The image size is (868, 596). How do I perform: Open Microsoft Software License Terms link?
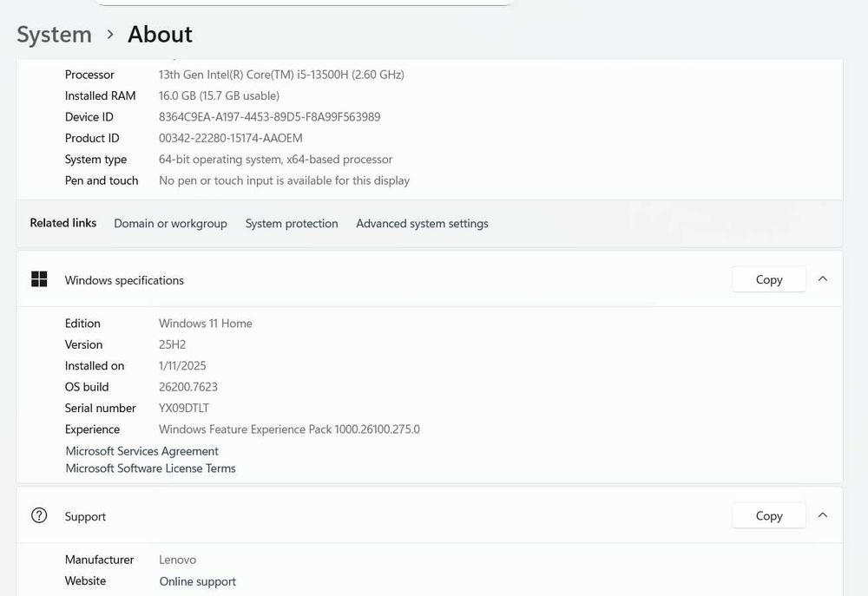[x=150, y=468]
